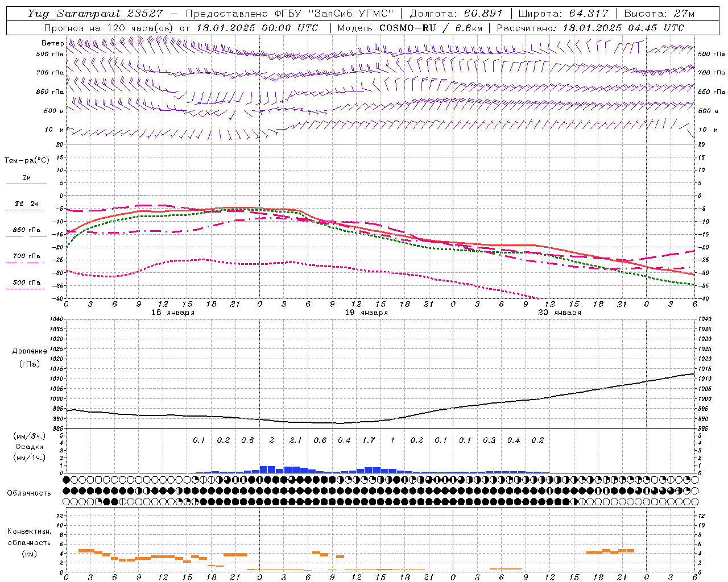728x582 pixels.
Task: Click the 'Td 2м' dew point legend entry
Action: point(26,203)
